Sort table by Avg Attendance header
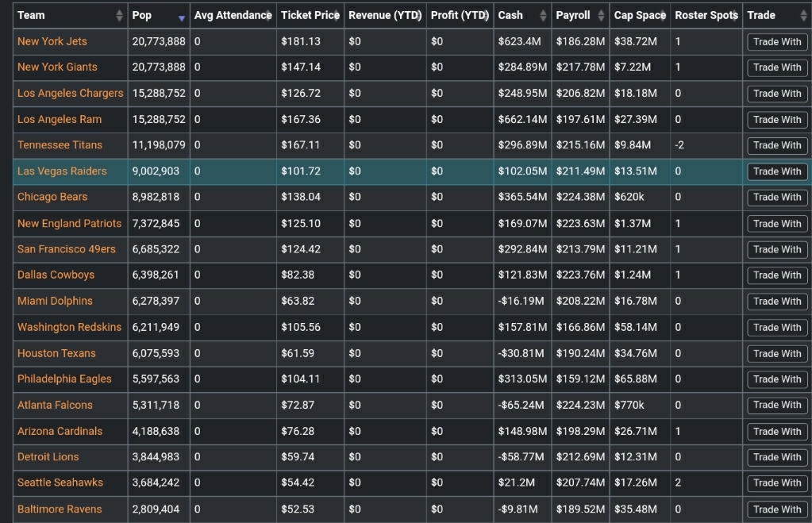The height and width of the screenshot is (523, 812). (x=233, y=16)
